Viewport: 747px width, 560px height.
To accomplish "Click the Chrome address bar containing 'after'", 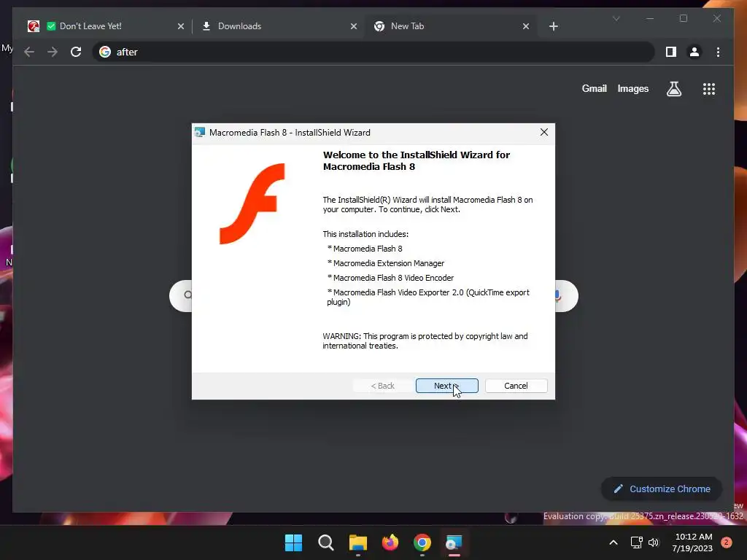I will coord(373,52).
